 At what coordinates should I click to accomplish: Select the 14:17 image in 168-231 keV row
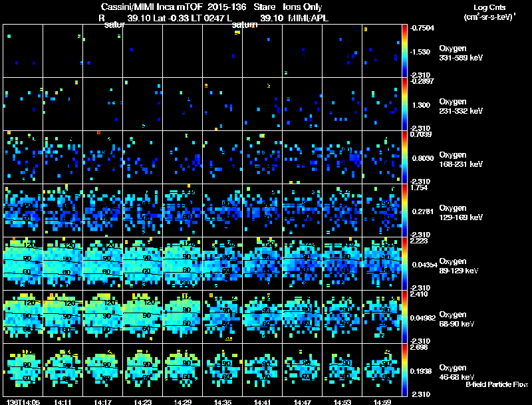[x=102, y=157]
